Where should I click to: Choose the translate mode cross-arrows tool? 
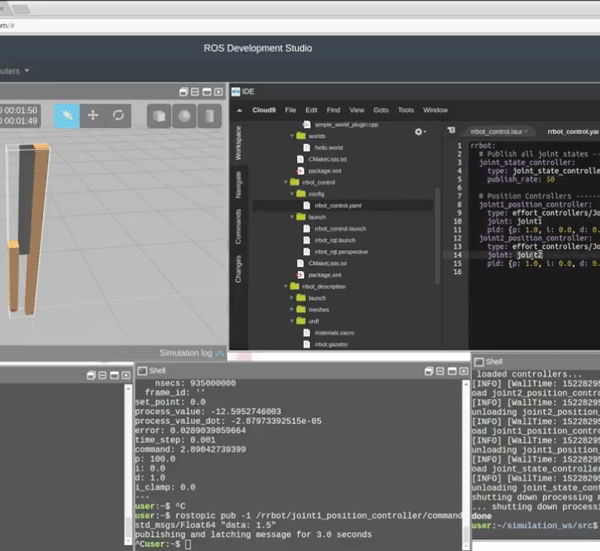(x=93, y=116)
